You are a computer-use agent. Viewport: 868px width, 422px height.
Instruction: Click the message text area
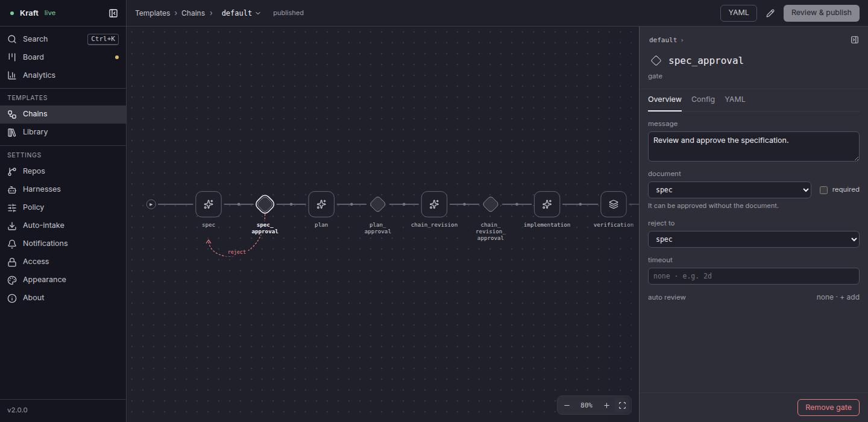coord(753,146)
